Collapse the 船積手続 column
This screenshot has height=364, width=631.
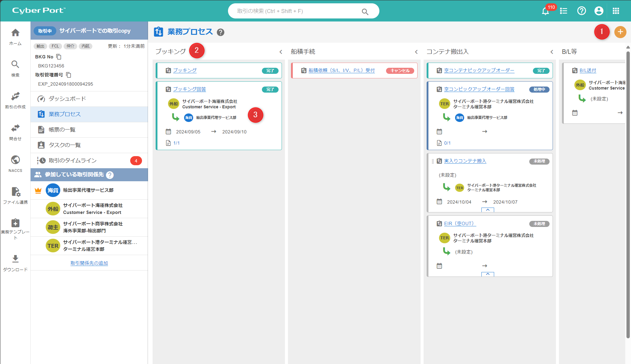click(x=416, y=52)
